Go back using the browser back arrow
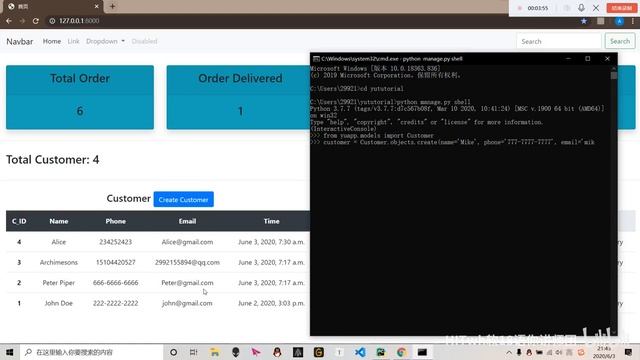This screenshot has height=360, width=640. [x=9, y=21]
